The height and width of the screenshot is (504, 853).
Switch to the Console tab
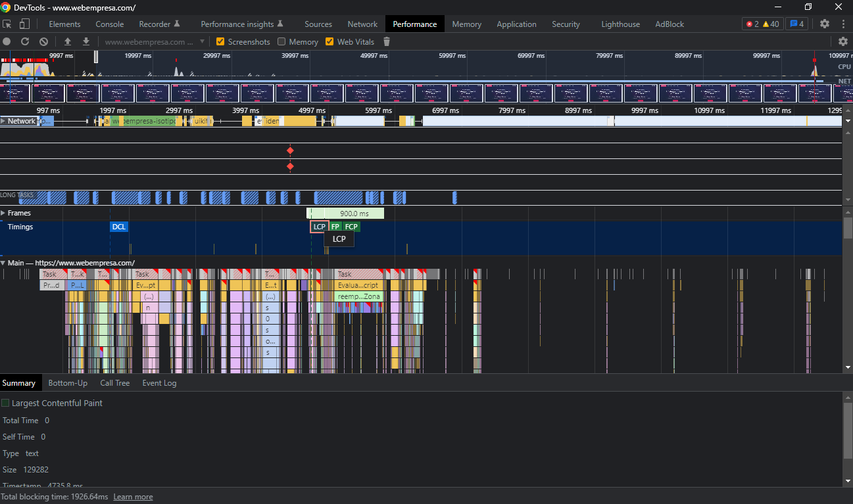[x=110, y=24]
